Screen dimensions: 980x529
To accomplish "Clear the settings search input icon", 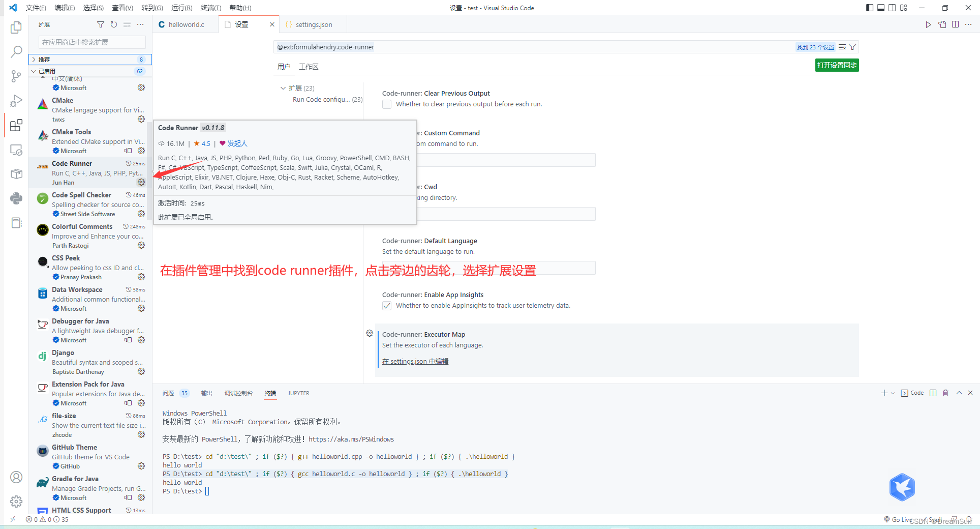I will tap(842, 47).
